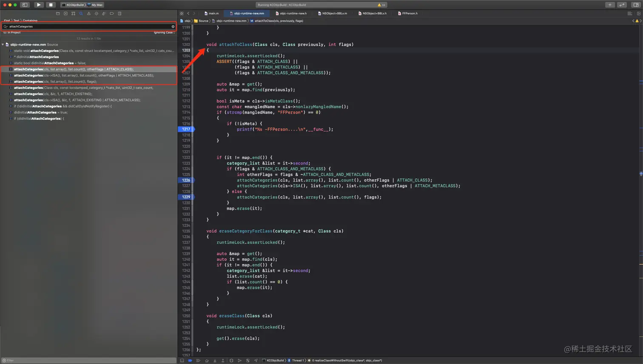This screenshot has height=364, width=643.
Task: Change the In Project search scope
Action: tap(12, 32)
